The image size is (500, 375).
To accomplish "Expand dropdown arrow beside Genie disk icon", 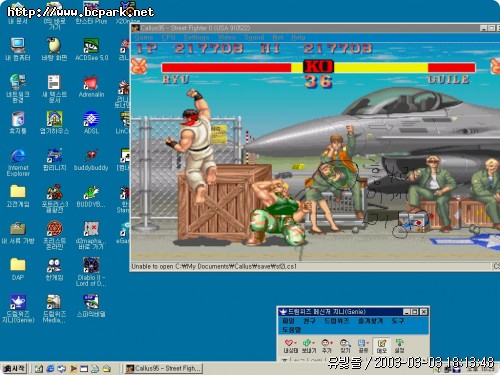I will [x=368, y=343].
